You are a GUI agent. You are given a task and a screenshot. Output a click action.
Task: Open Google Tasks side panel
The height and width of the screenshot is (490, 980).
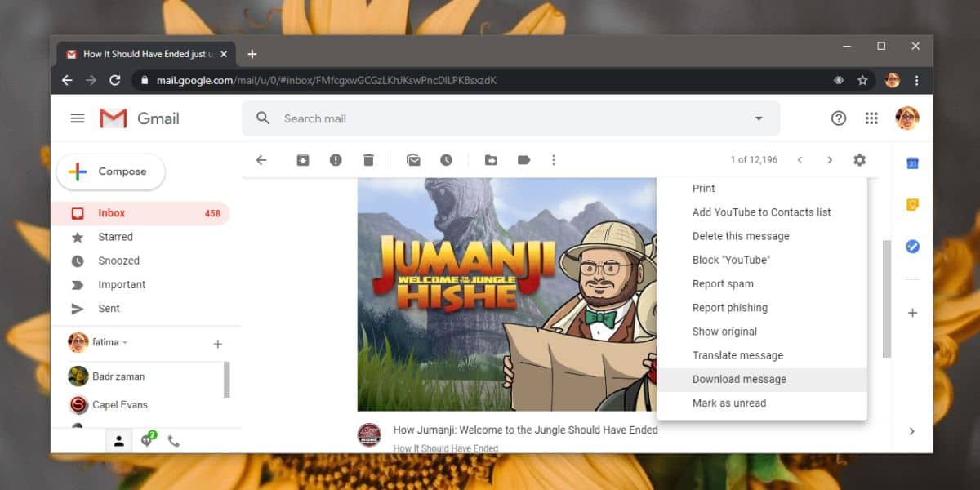click(x=913, y=246)
